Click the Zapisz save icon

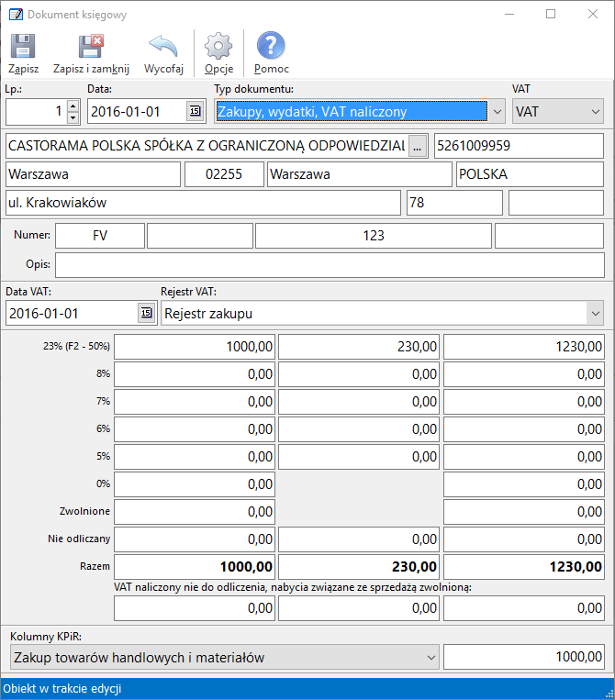pos(23,47)
